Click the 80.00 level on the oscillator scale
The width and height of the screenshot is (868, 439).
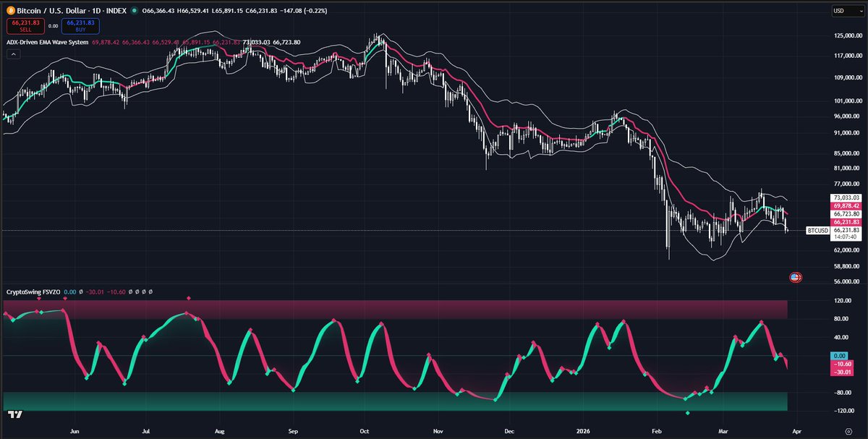[x=841, y=319]
